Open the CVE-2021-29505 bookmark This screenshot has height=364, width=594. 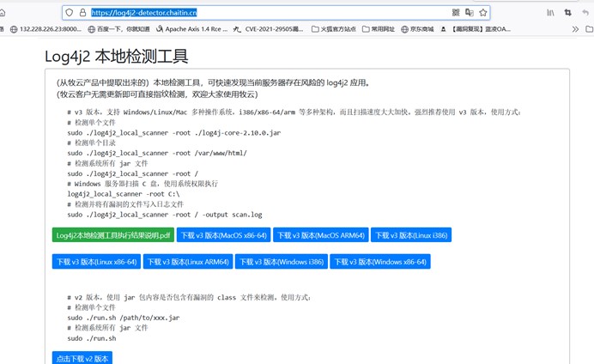[269, 29]
